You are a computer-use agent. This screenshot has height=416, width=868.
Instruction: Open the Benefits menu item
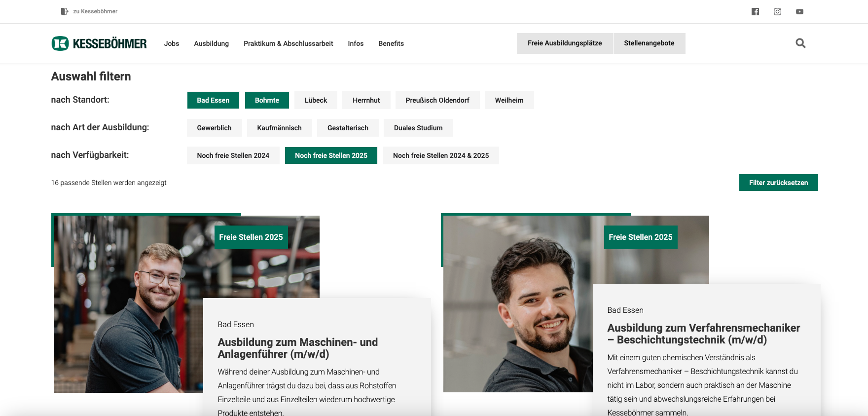pos(391,43)
